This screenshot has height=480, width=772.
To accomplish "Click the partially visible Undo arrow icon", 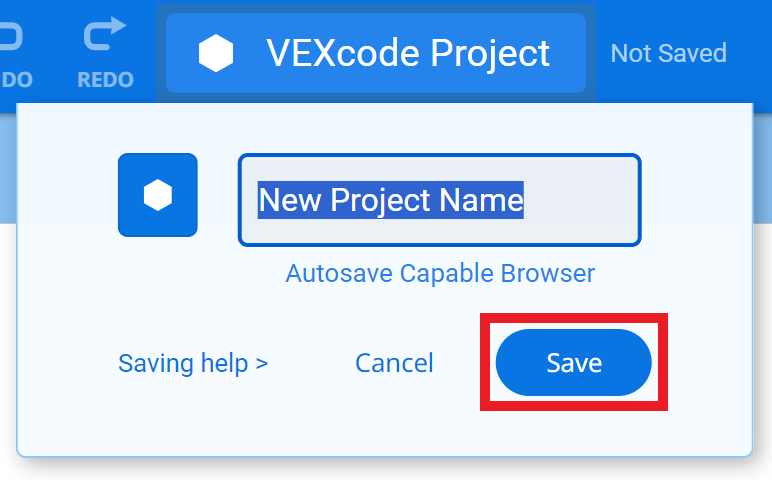I will tap(10, 35).
